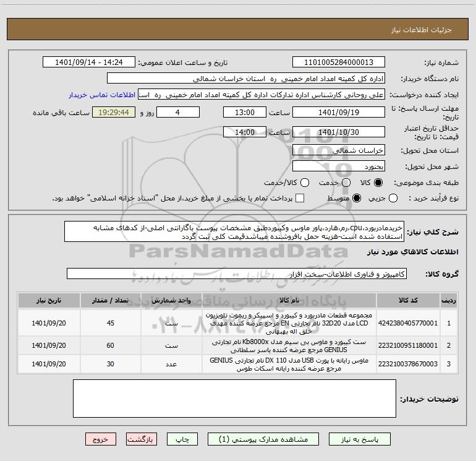Click quantity 30 in row 3

[111, 364]
